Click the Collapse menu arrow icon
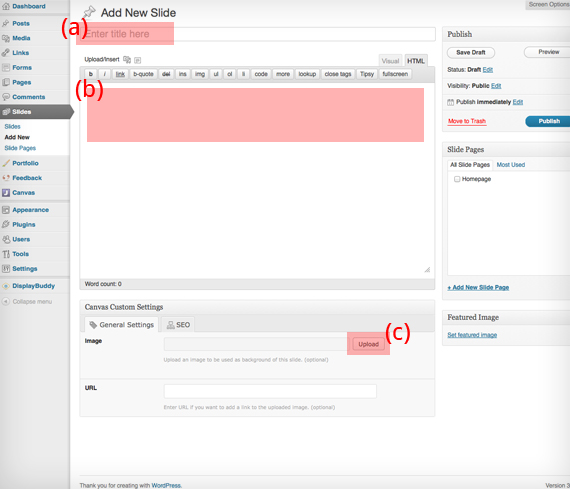This screenshot has width=570, height=489. click(6, 301)
